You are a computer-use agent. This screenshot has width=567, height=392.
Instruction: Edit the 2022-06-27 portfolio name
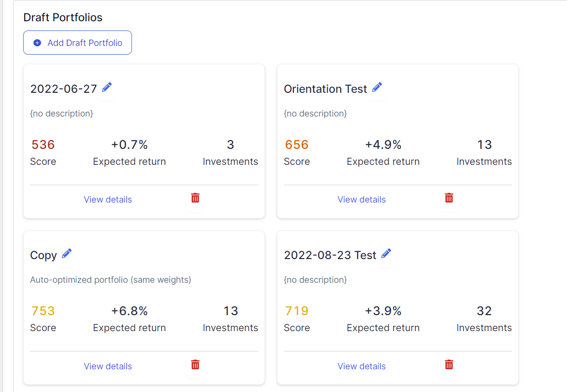tap(107, 87)
